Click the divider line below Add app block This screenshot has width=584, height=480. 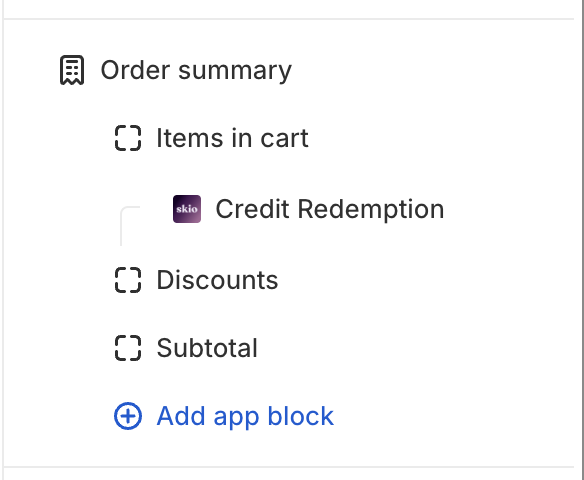click(289, 467)
